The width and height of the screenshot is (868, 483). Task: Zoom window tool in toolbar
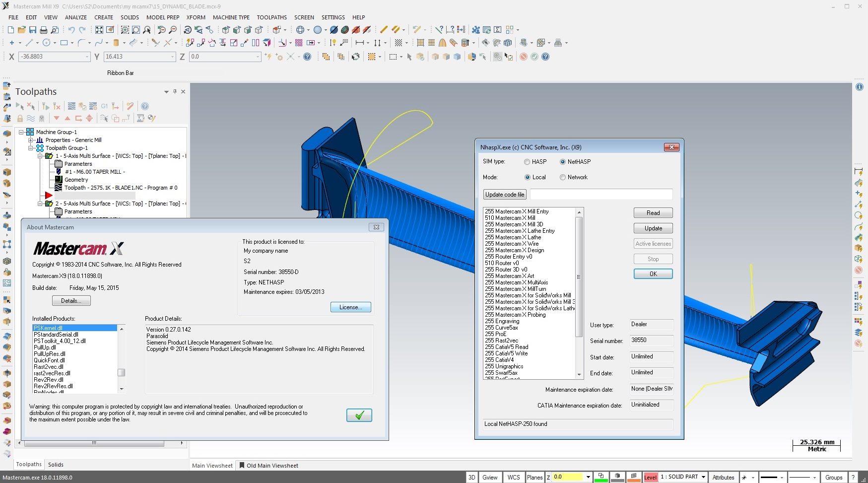[125, 30]
